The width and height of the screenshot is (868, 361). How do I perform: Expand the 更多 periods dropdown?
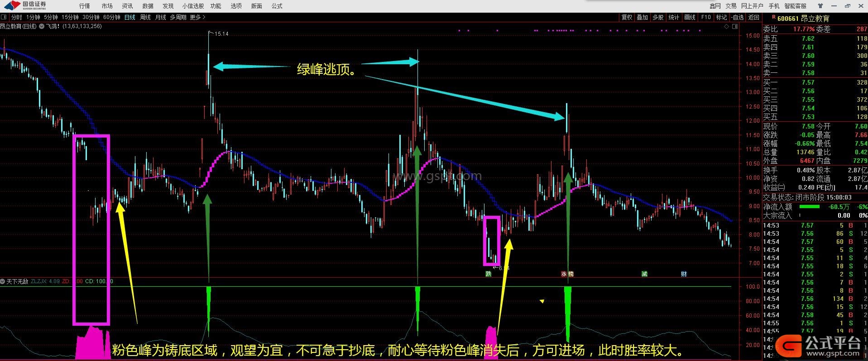197,17
